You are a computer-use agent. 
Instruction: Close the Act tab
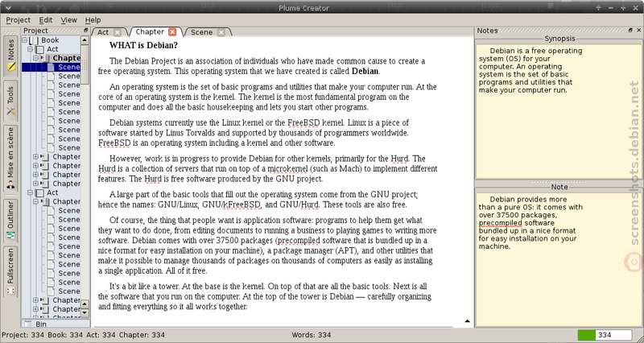click(118, 32)
